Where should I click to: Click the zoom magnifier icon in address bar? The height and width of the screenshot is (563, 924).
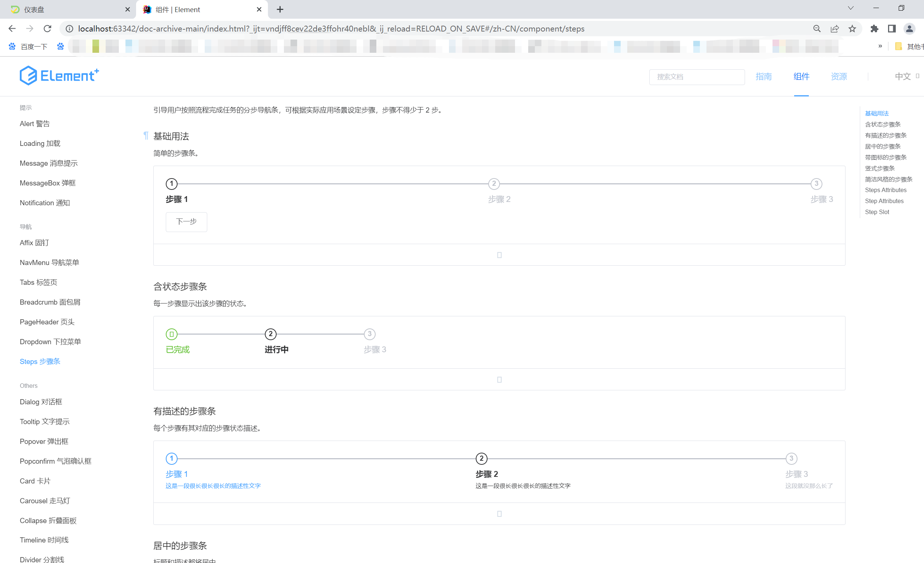(817, 29)
